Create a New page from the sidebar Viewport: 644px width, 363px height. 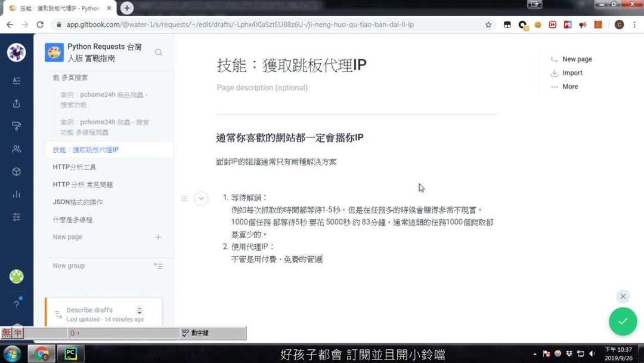(67, 236)
